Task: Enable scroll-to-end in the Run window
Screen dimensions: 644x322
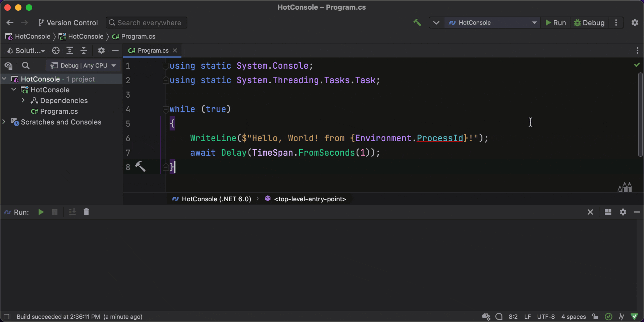Action: click(x=72, y=212)
